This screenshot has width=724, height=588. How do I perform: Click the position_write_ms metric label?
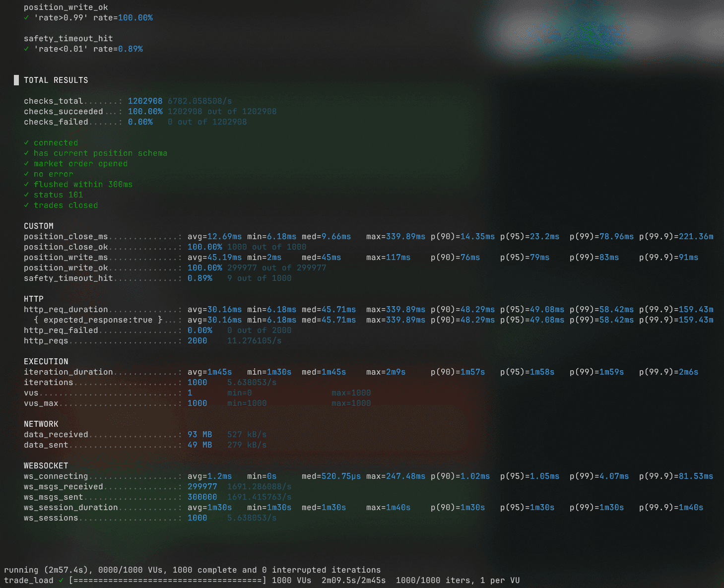(66, 258)
